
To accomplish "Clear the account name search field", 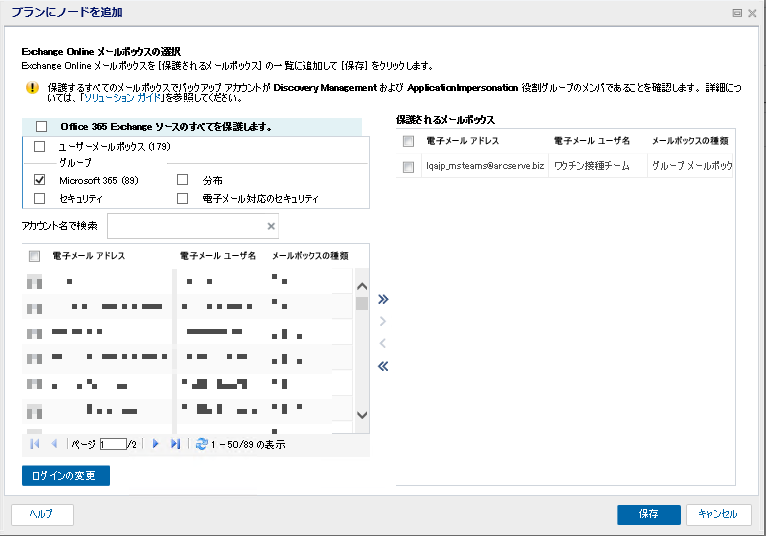I will click(271, 226).
